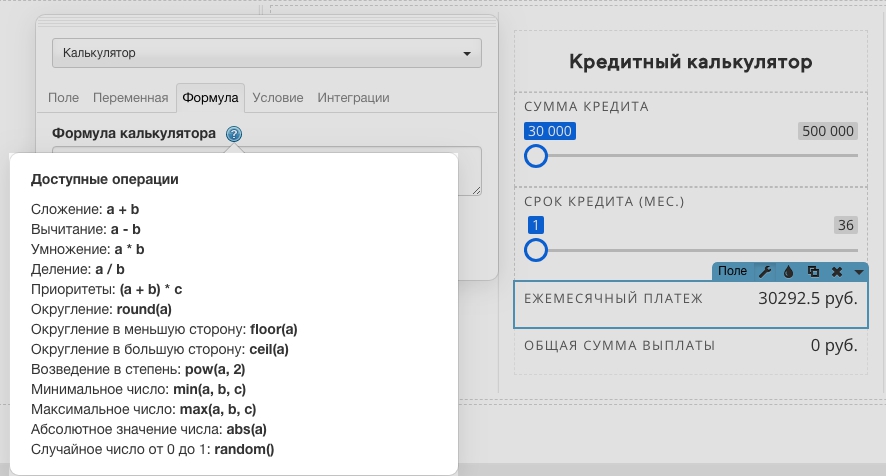Select the Ежемесячный платеж result field

coord(690,304)
